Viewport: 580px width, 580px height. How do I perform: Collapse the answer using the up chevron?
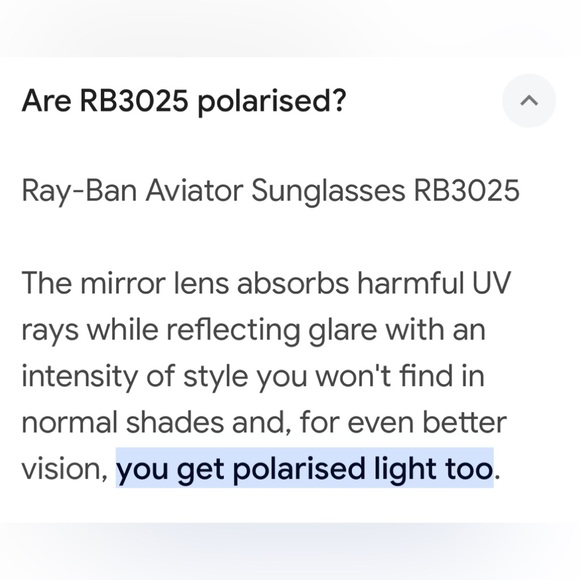(529, 100)
